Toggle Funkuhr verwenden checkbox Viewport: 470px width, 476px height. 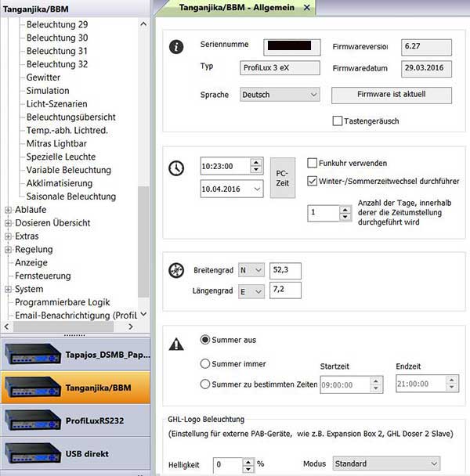click(x=312, y=164)
